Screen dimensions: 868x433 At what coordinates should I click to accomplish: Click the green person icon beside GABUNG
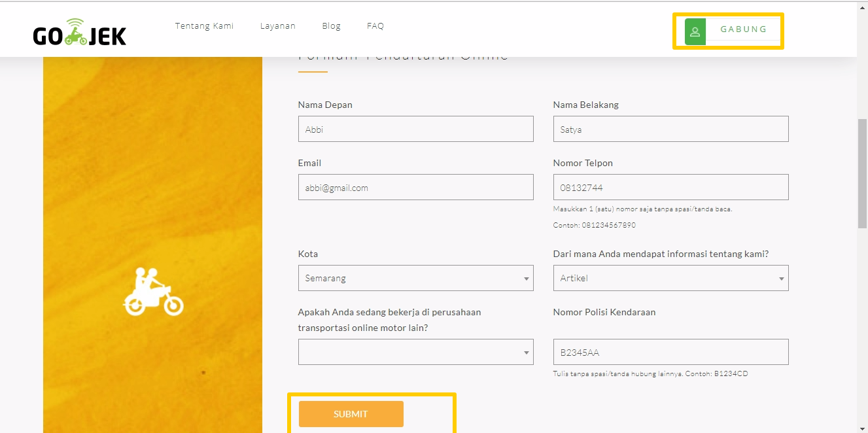pyautogui.click(x=694, y=30)
